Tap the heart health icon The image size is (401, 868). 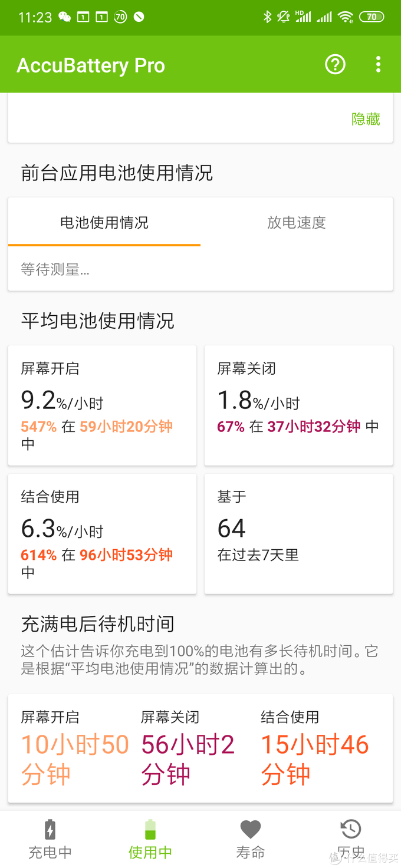(251, 829)
